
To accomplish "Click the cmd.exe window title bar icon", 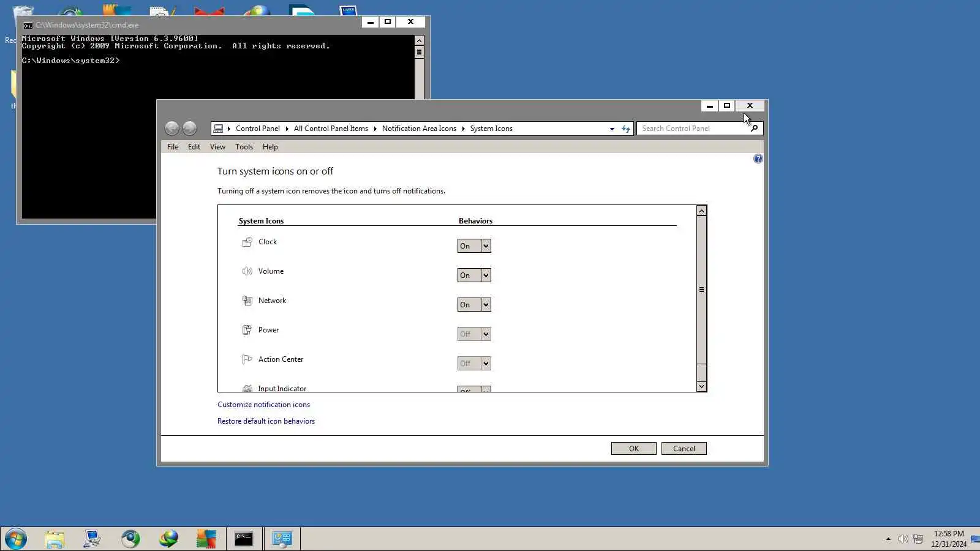I will coord(28,25).
